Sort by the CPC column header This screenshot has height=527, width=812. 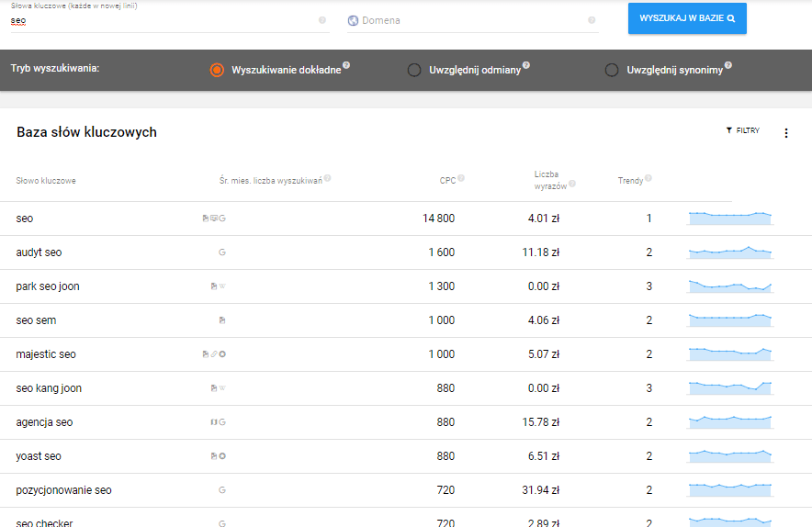(447, 181)
